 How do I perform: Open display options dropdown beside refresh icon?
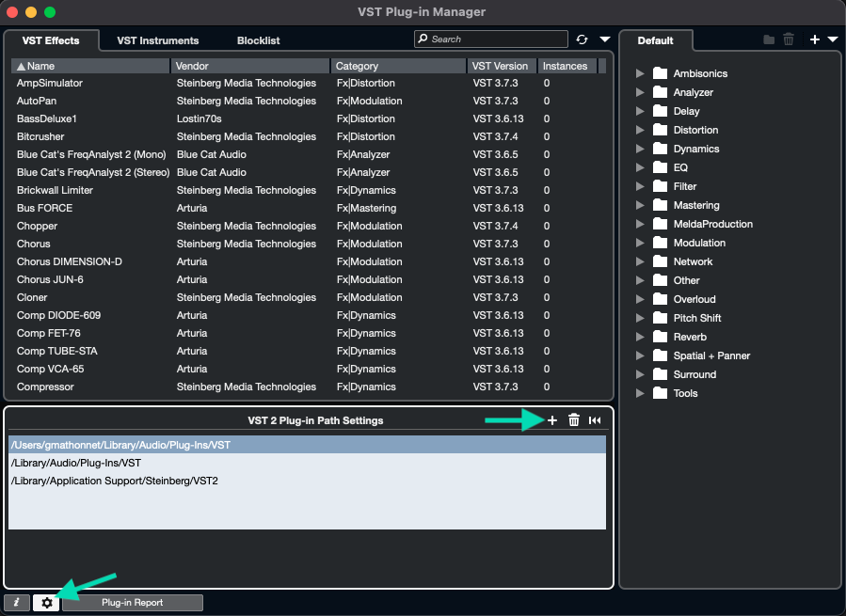pyautogui.click(x=604, y=39)
